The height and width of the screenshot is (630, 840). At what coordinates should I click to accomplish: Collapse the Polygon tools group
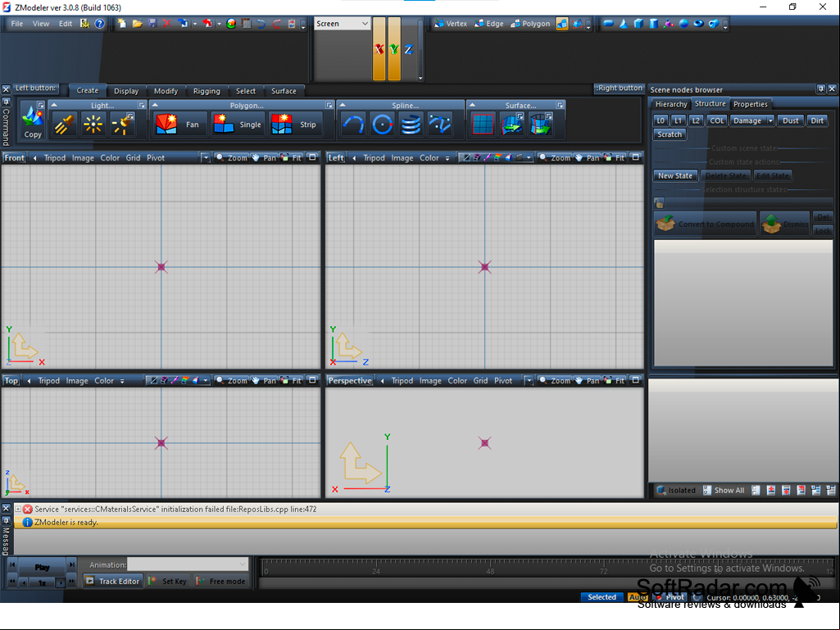(x=156, y=105)
